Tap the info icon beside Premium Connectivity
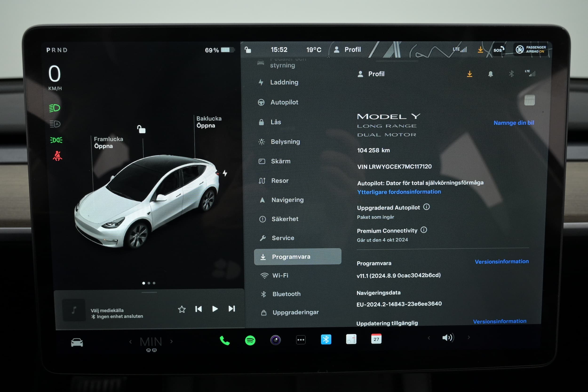The height and width of the screenshot is (392, 588). pos(424,230)
